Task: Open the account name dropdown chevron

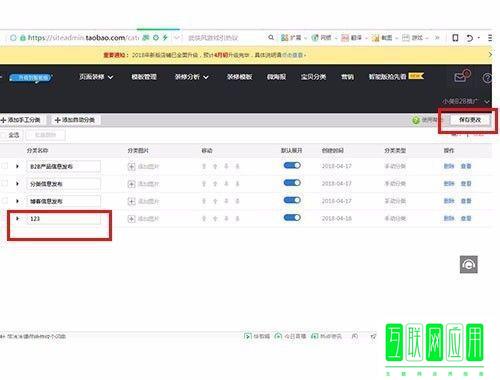Action: pos(487,101)
